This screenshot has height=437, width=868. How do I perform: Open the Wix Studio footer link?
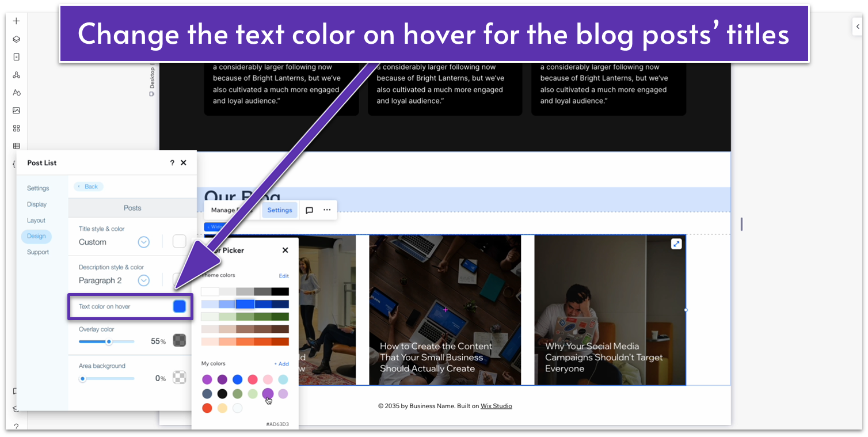(496, 406)
